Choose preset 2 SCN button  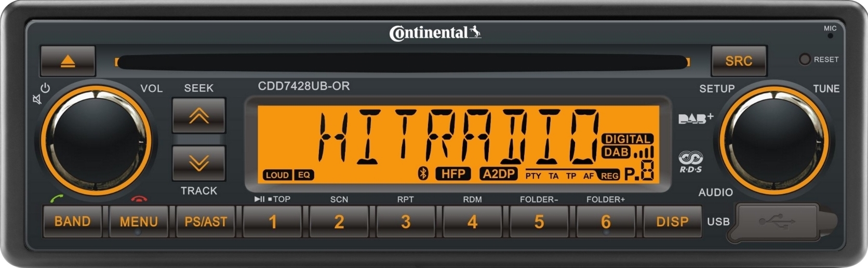pos(339,222)
